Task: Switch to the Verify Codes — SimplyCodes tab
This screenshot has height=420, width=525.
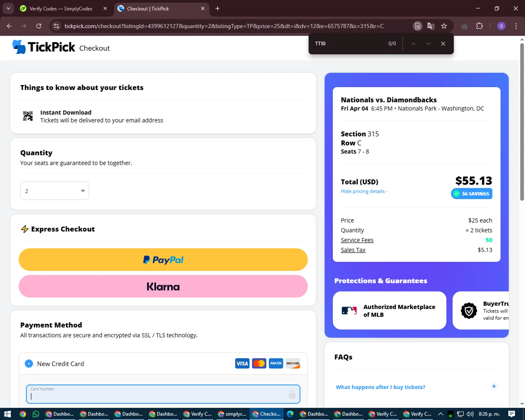Action: tap(61, 8)
